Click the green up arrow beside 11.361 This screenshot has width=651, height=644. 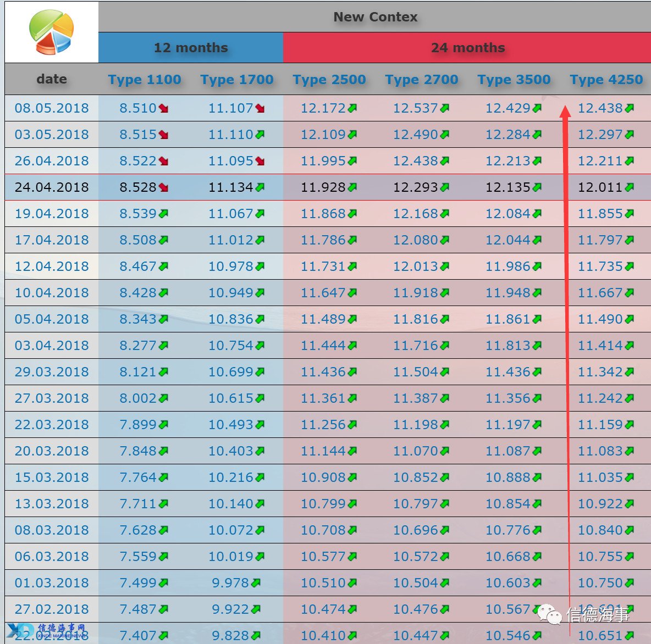coord(352,398)
